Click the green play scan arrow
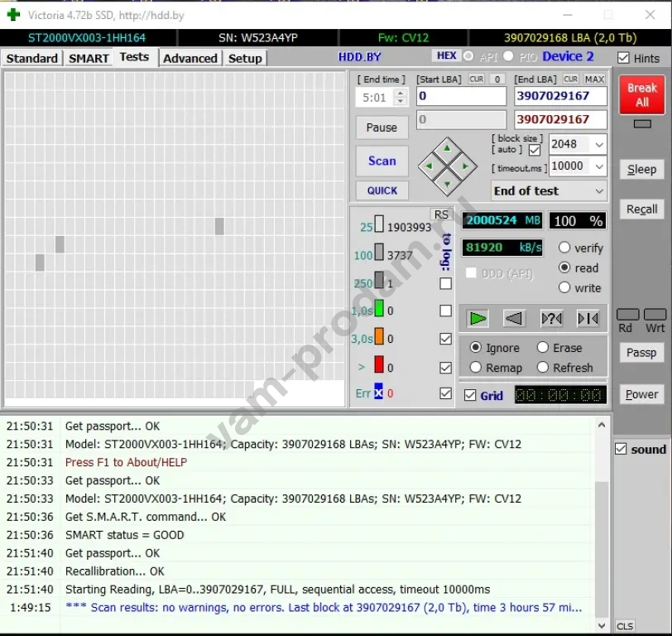Screen dimensions: 672x636 click(x=477, y=319)
